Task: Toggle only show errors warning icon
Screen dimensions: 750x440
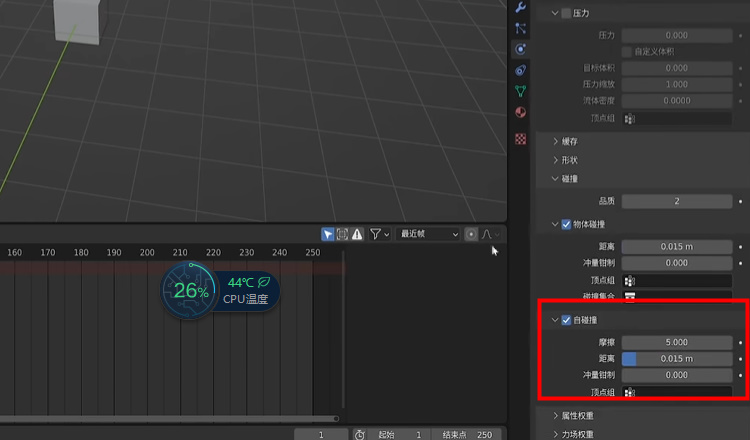Action: click(357, 234)
